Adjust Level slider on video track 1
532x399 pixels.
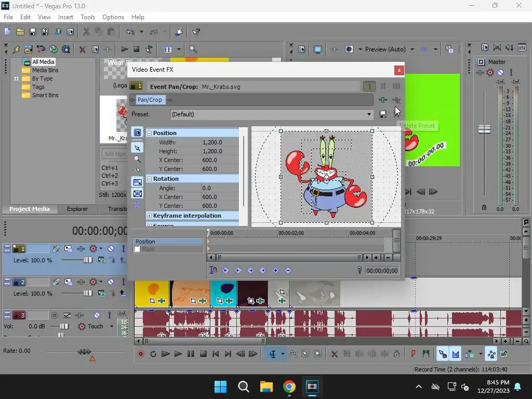tap(88, 260)
